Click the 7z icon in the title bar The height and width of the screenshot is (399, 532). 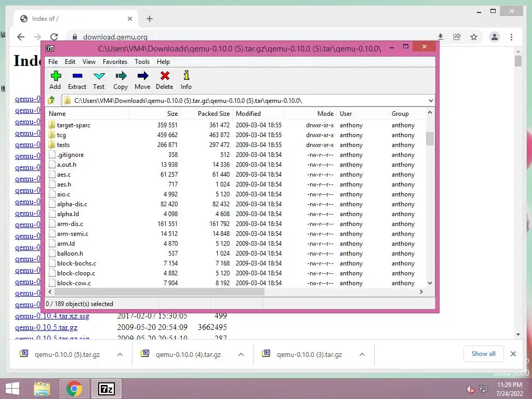[x=50, y=48]
